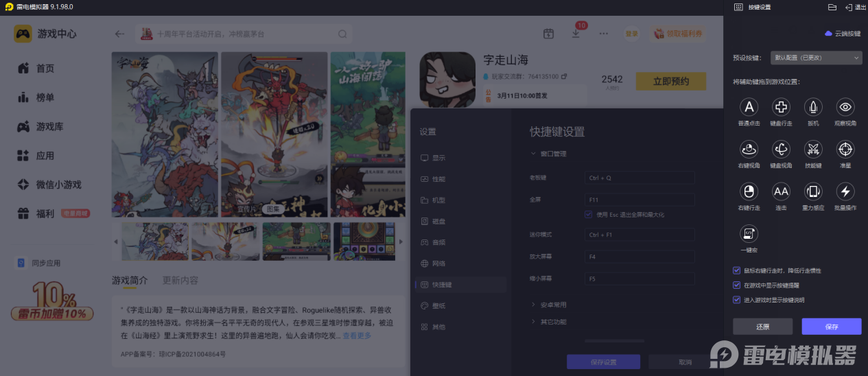
Task: Click 领取福利券 coupon button
Action: pos(677,34)
